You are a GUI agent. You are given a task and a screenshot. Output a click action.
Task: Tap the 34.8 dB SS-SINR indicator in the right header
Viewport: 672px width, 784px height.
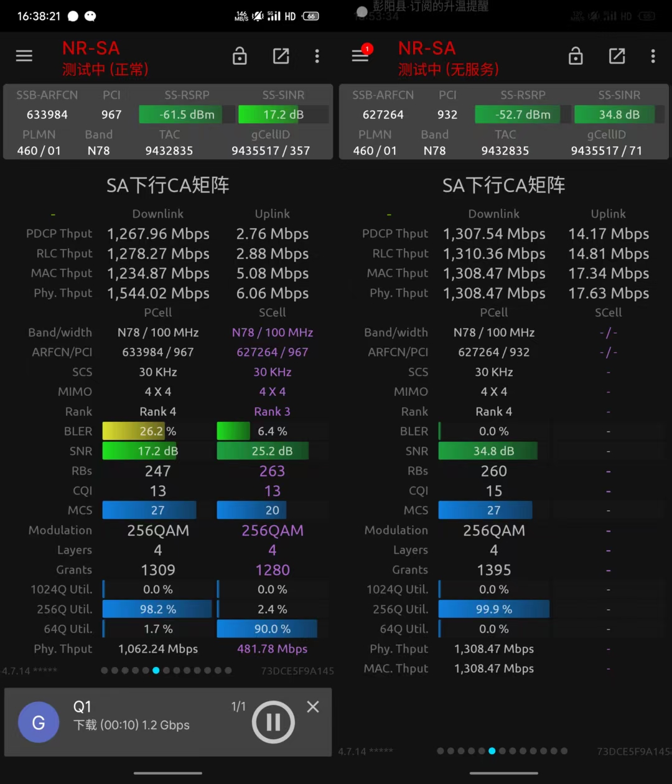(x=618, y=114)
